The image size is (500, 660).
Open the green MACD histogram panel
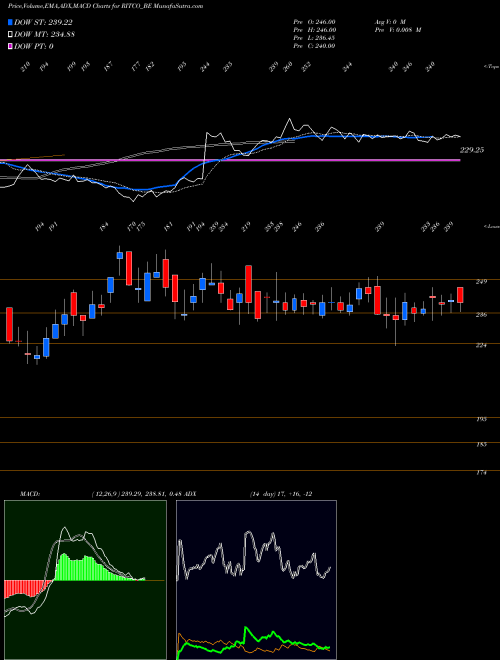click(85, 580)
